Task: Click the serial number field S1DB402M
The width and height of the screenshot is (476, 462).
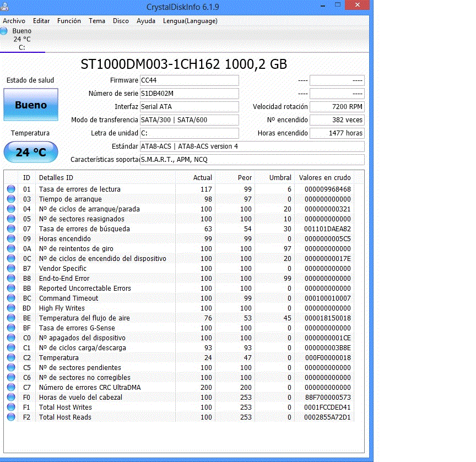Action: (189, 94)
